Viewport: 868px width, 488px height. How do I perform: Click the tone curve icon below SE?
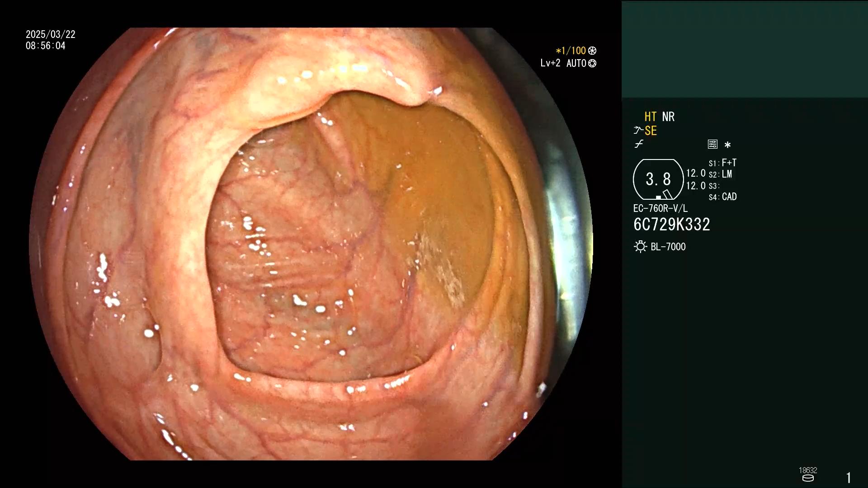click(639, 144)
